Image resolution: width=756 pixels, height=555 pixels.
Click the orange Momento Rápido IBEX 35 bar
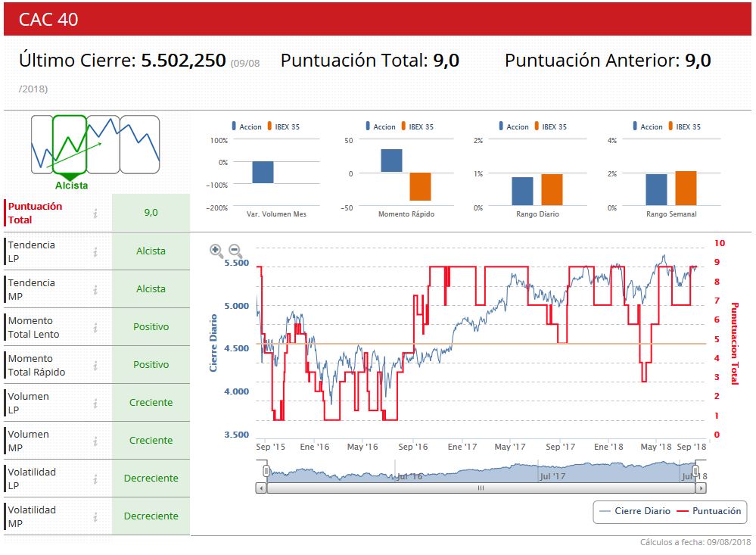click(x=421, y=186)
